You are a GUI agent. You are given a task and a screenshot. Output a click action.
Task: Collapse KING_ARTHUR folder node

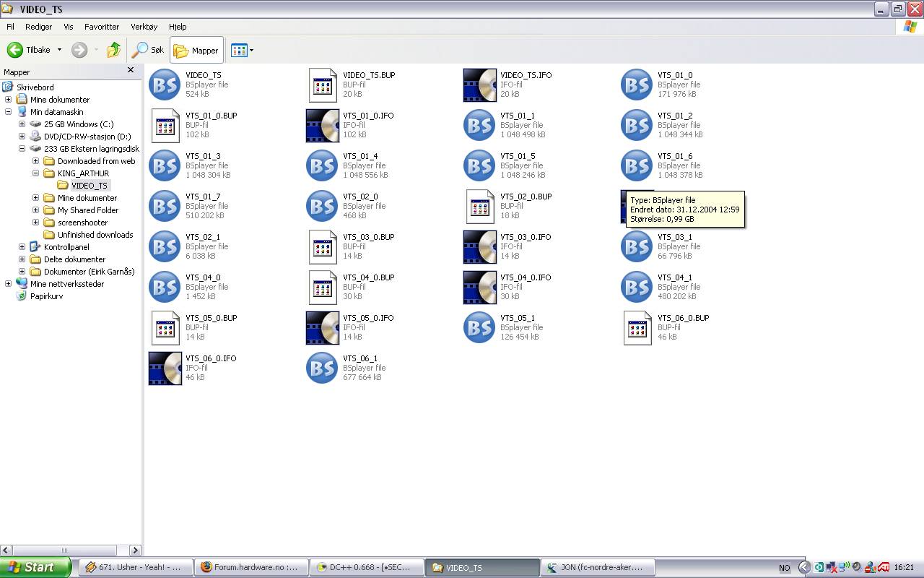coord(35,173)
